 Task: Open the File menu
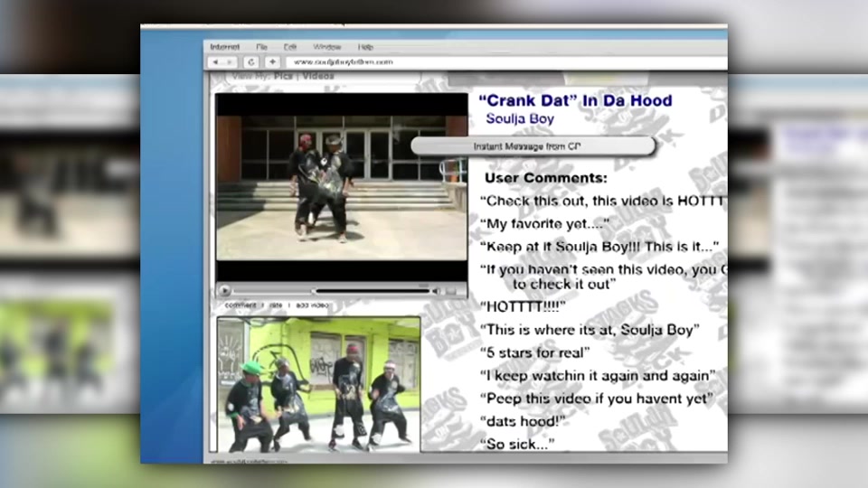261,47
